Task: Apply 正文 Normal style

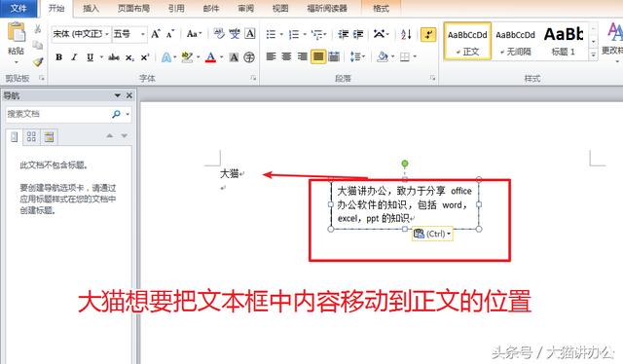Action: (467, 41)
